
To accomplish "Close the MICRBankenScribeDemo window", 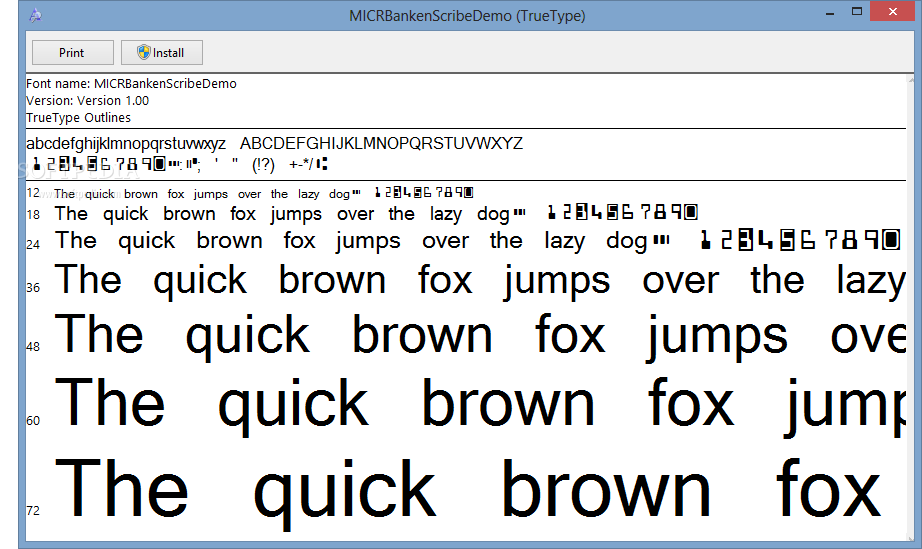I will pos(893,12).
